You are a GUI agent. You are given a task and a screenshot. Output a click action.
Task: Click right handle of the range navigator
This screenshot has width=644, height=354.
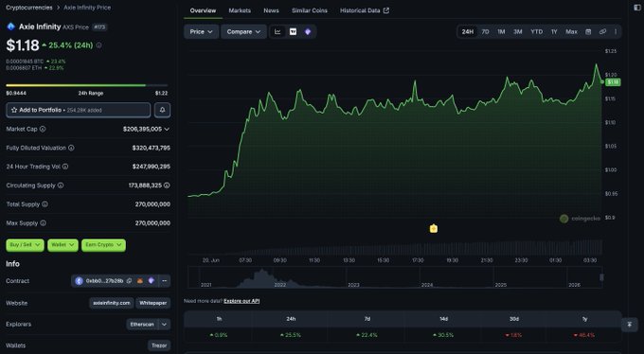601,277
